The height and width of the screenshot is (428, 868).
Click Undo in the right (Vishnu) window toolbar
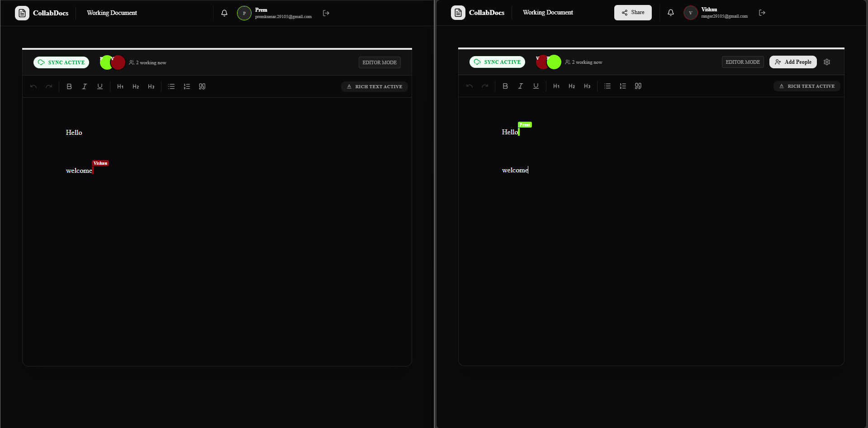[470, 86]
